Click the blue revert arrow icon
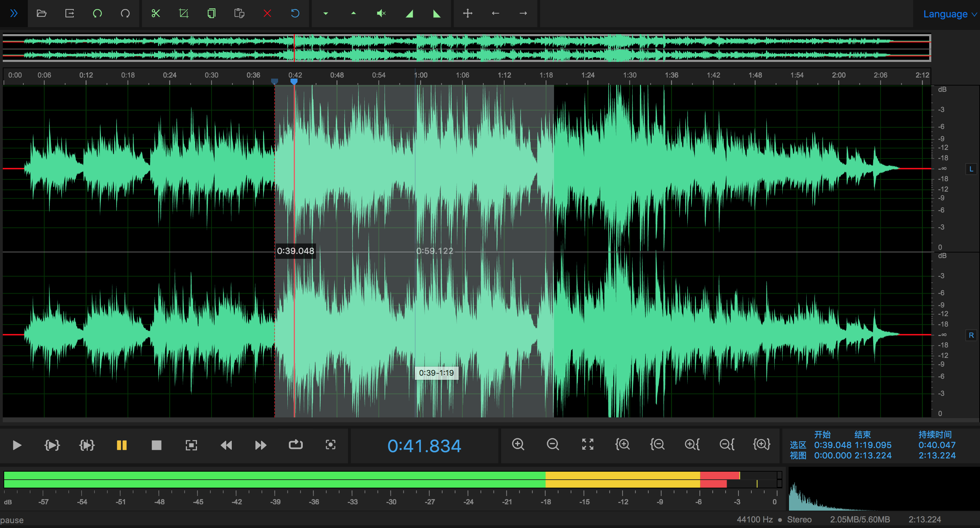 coord(295,14)
